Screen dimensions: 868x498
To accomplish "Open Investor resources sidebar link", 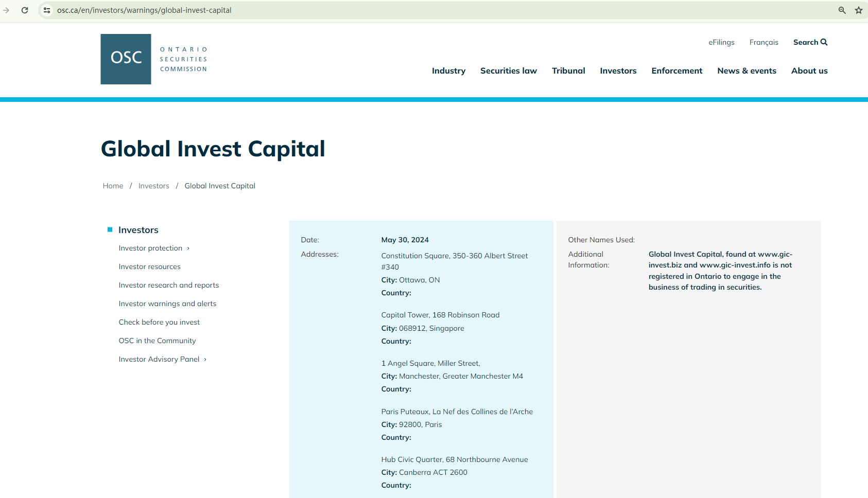I will 150,266.
